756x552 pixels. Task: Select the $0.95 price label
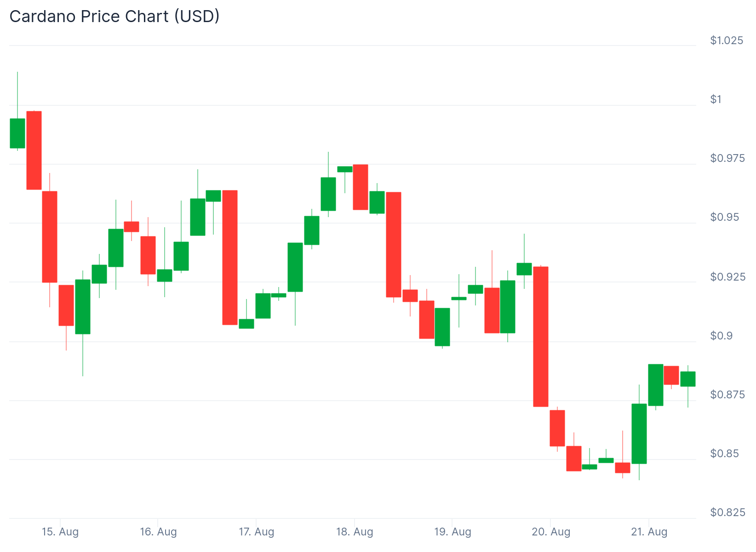(724, 217)
